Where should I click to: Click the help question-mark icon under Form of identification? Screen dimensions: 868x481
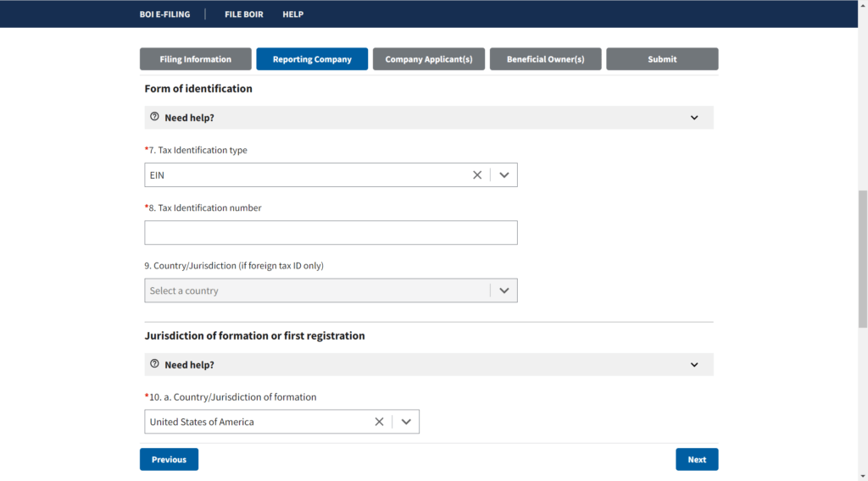coord(154,117)
